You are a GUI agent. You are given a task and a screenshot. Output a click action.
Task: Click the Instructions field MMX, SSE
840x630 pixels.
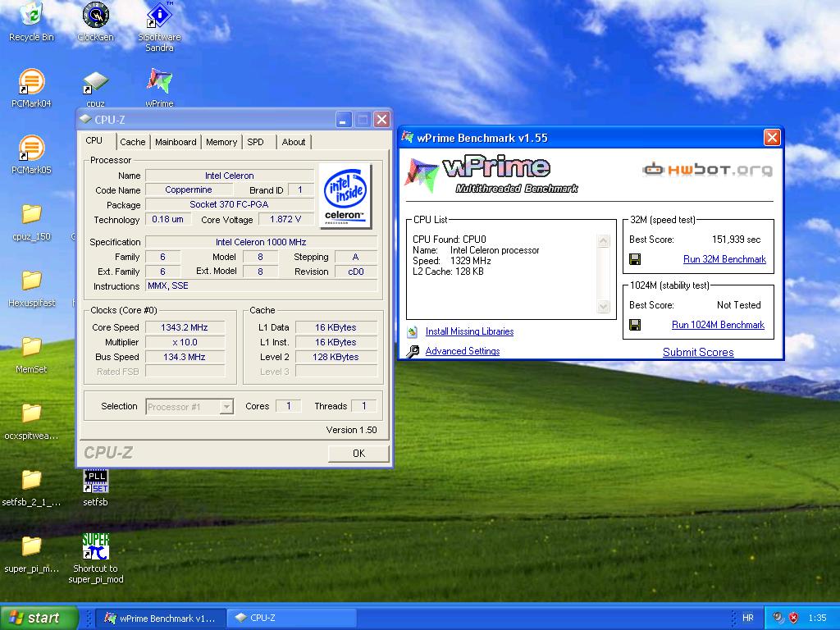coord(261,286)
